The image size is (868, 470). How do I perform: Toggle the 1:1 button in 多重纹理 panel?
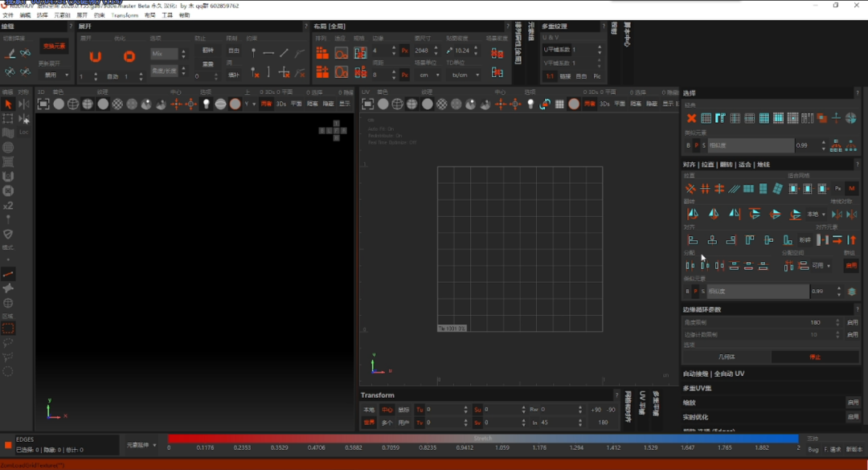[x=550, y=76]
